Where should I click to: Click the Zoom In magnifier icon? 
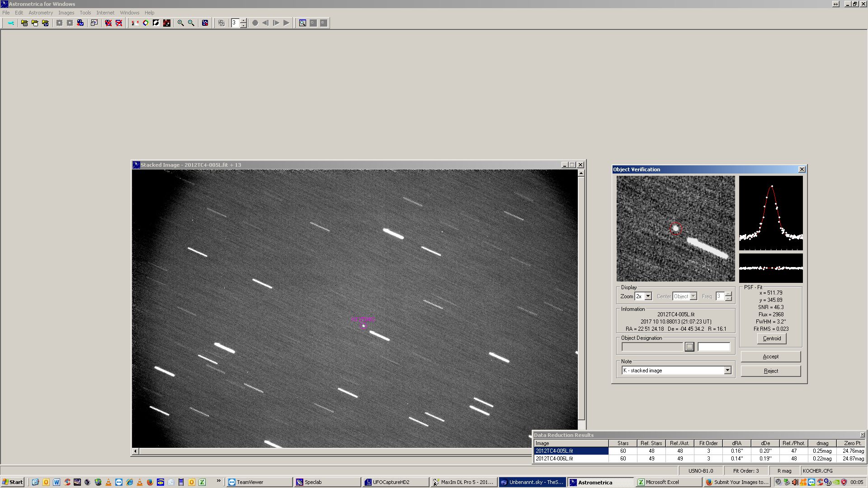tap(180, 23)
